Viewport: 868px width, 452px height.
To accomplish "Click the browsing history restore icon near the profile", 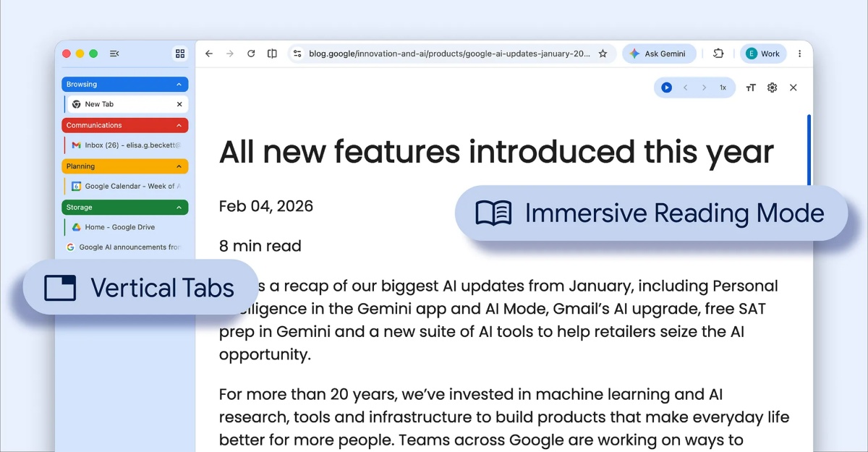I will tap(718, 53).
